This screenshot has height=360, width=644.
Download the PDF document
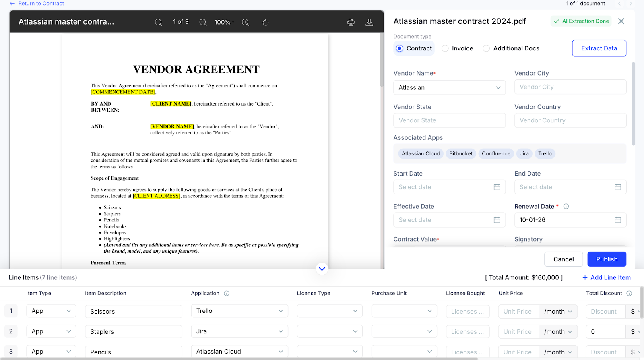tap(369, 22)
